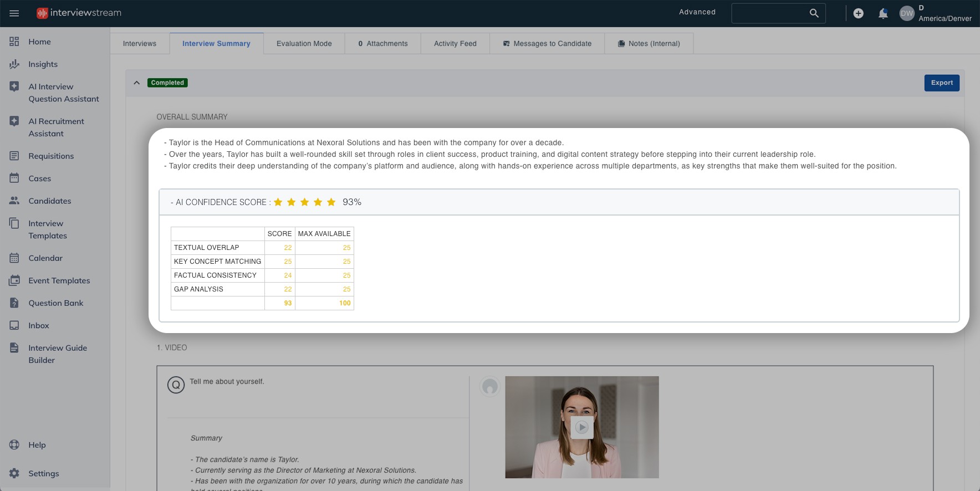The height and width of the screenshot is (491, 980).
Task: Open the Notes (Internal) tab
Action: point(649,43)
